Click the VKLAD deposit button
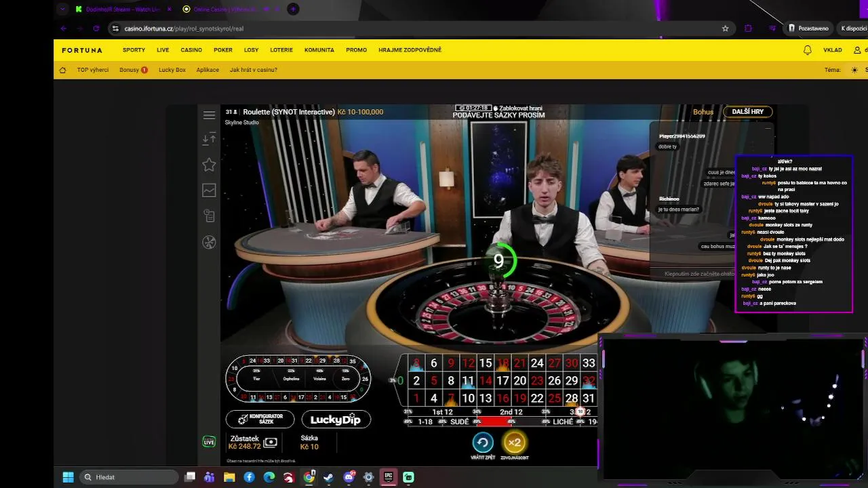 point(833,50)
